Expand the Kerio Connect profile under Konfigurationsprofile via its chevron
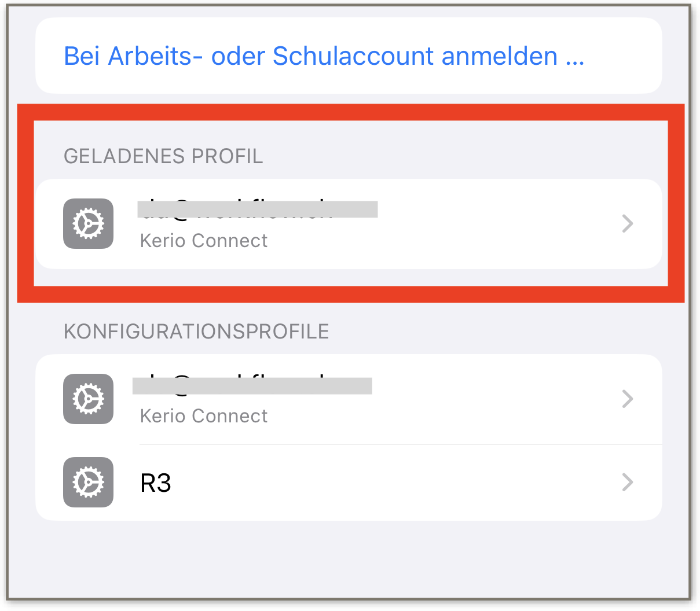This screenshot has width=700, height=611. tap(628, 399)
